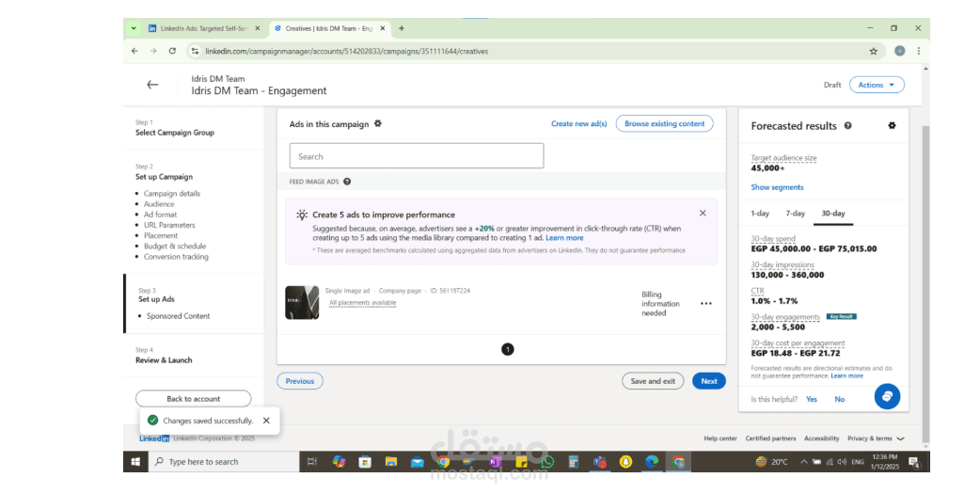Image resolution: width=980 pixels, height=494 pixels.
Task: Click Back to account button
Action: coord(193,399)
